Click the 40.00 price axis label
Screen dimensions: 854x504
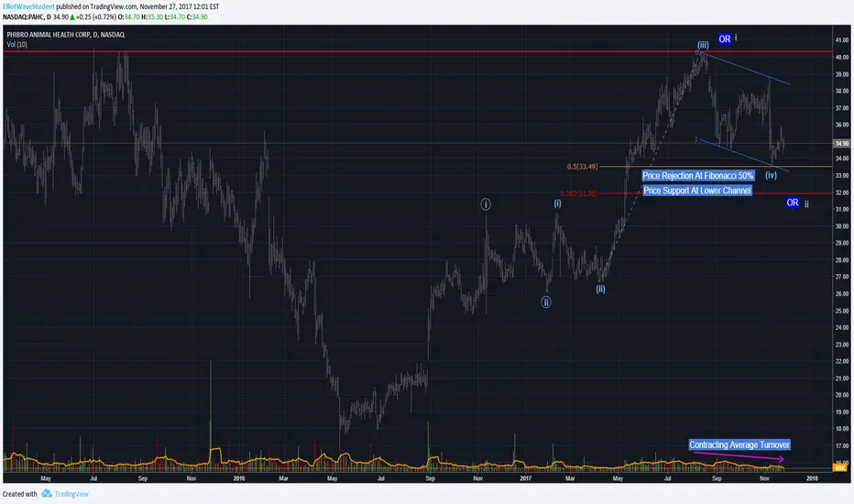(841, 57)
